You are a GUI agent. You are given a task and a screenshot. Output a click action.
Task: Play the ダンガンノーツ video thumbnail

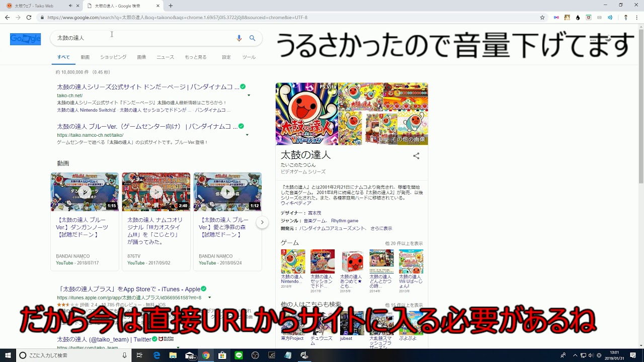coord(85,192)
